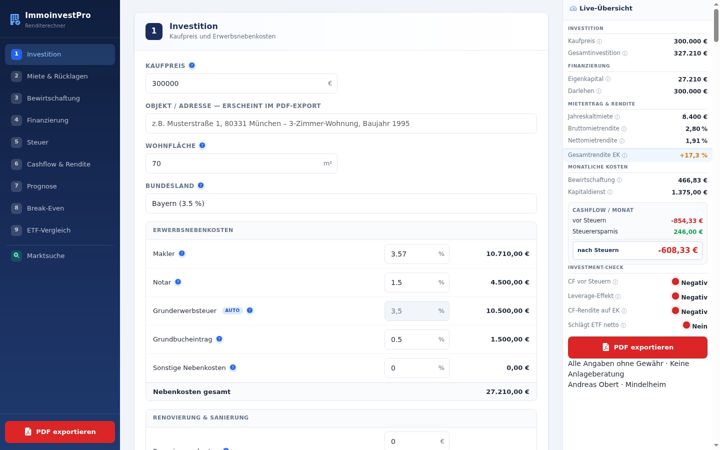This screenshot has width=720, height=450.
Task: Click the Makler info icon
Action: point(182,253)
